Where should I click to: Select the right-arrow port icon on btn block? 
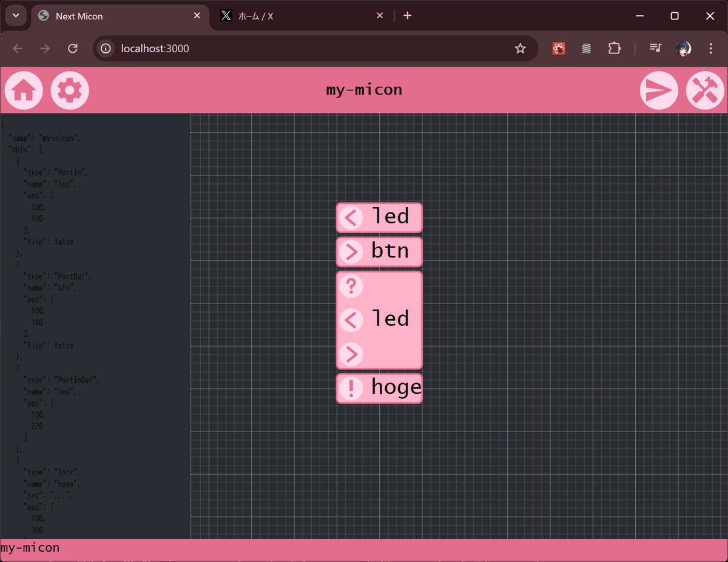point(351,252)
